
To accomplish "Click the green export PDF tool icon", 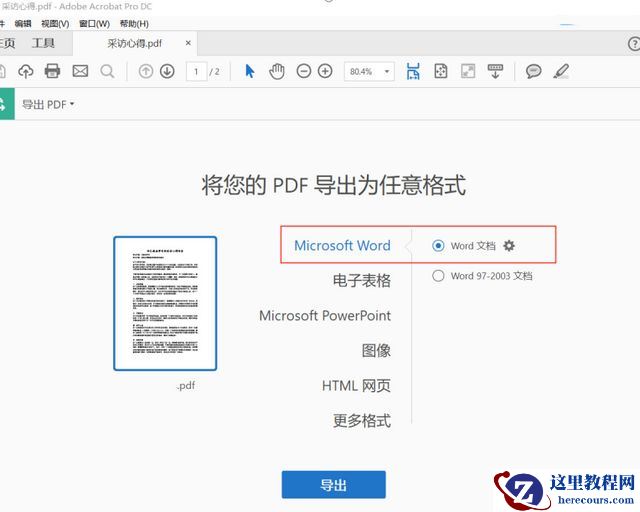I will pyautogui.click(x=6, y=104).
